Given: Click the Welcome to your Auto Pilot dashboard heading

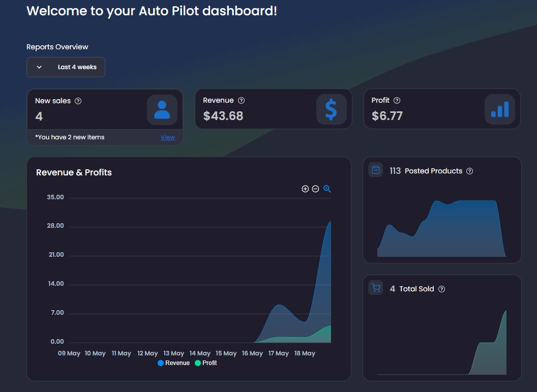Looking at the screenshot, I should tap(152, 11).
